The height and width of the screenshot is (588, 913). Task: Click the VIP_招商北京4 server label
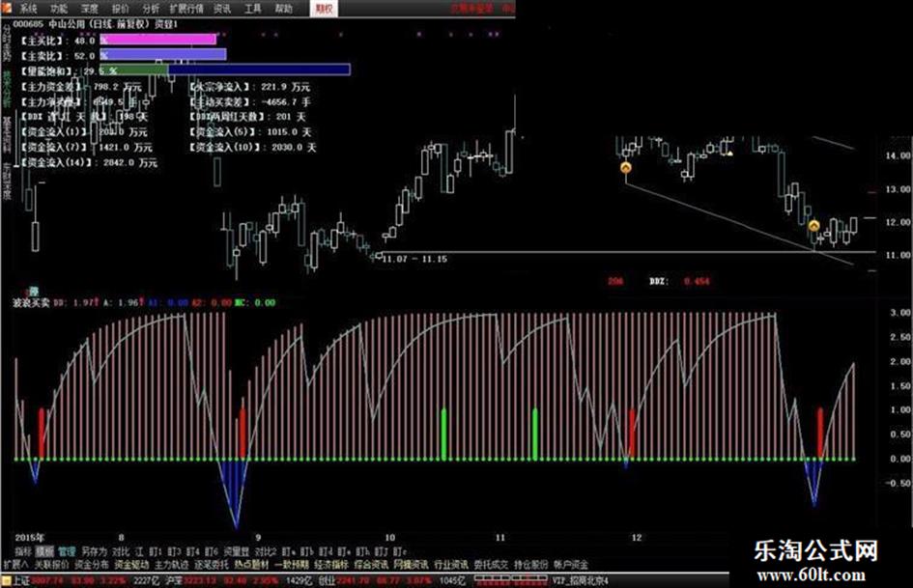[581, 581]
